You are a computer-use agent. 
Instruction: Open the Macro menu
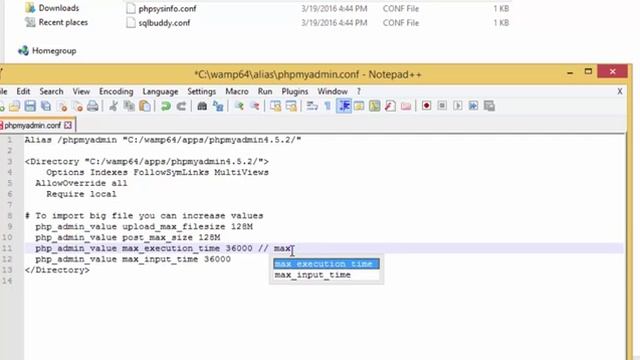[x=237, y=91]
